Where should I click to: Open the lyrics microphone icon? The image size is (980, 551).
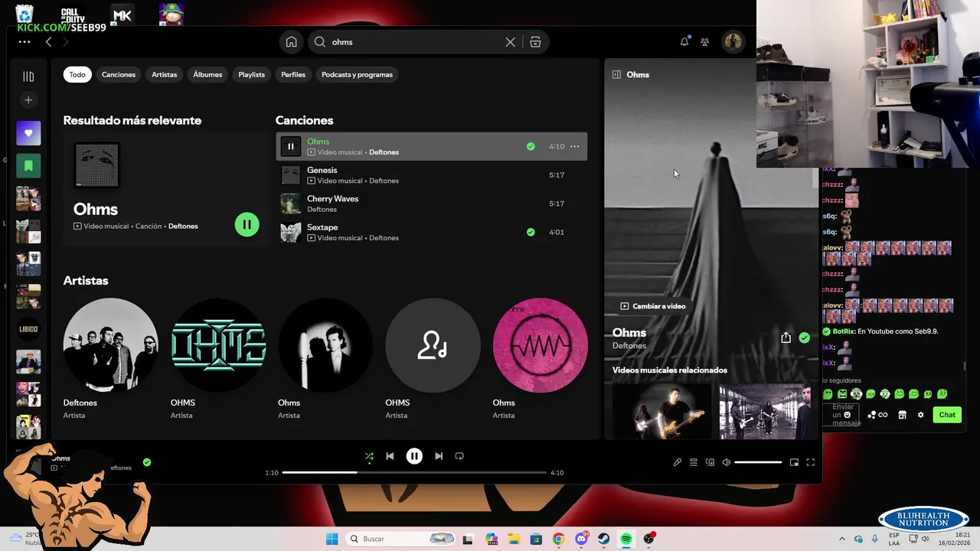(x=677, y=462)
